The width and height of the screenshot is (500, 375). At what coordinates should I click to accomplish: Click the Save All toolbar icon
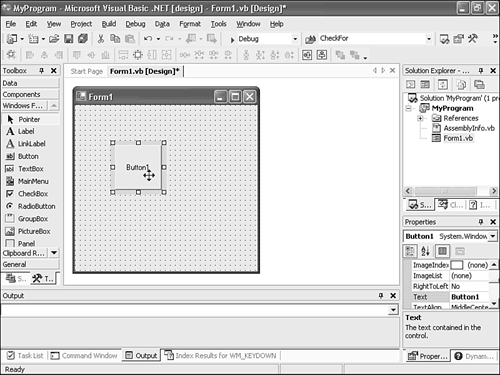tap(83, 39)
